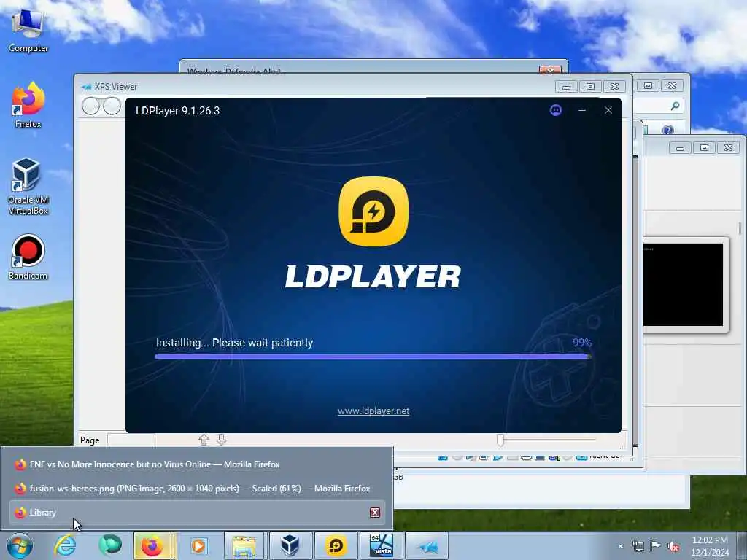Open Internet Explorer from taskbar
The width and height of the screenshot is (747, 560).
click(65, 545)
